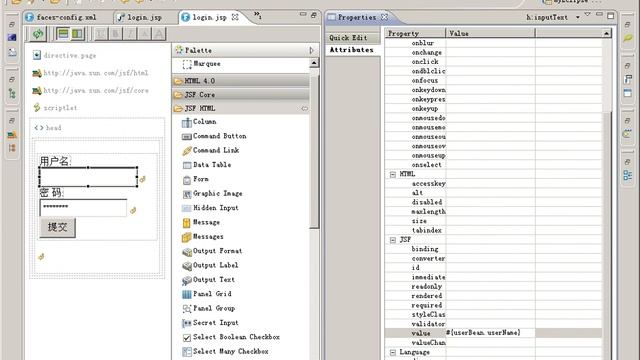Select Output Label in the palette
The width and height of the screenshot is (640, 360).
pyautogui.click(x=210, y=265)
